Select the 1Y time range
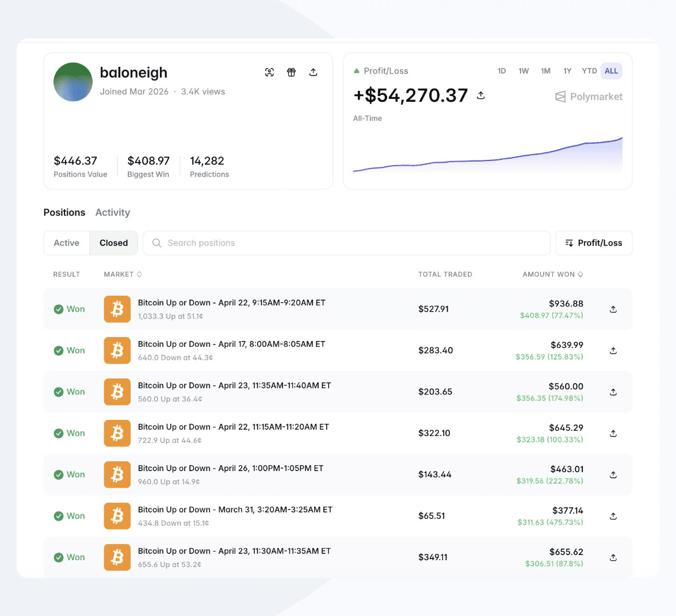 click(567, 71)
